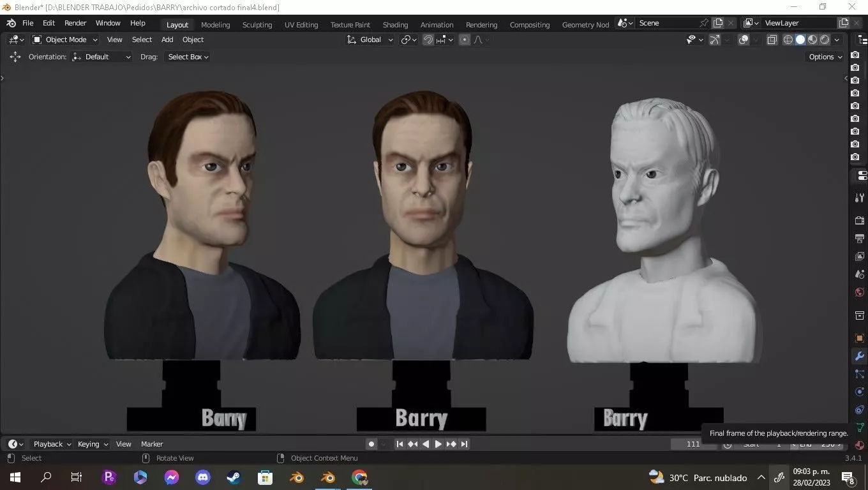868x490 pixels.
Task: Open the 3D viewport editor type dropdown
Action: pyautogui.click(x=17, y=40)
